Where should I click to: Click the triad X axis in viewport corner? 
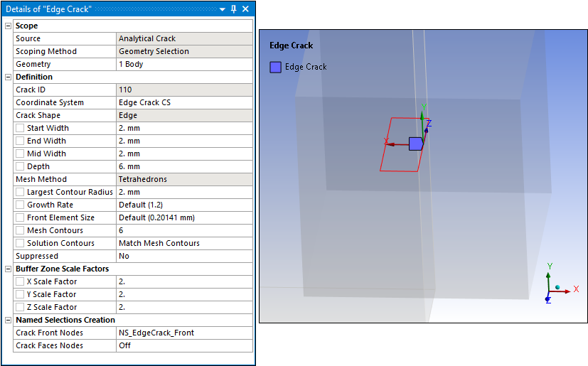click(x=565, y=290)
